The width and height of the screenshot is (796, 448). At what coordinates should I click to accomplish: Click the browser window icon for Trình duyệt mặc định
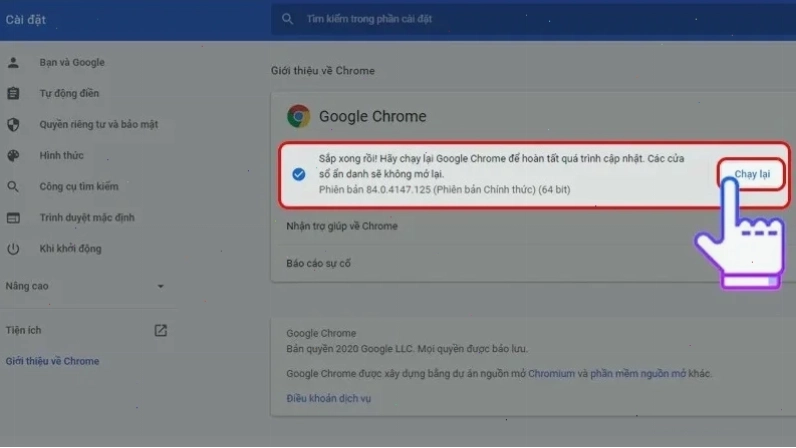tap(13, 217)
